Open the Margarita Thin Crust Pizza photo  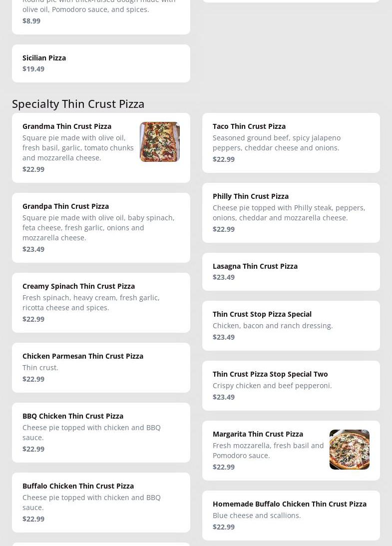click(349, 450)
